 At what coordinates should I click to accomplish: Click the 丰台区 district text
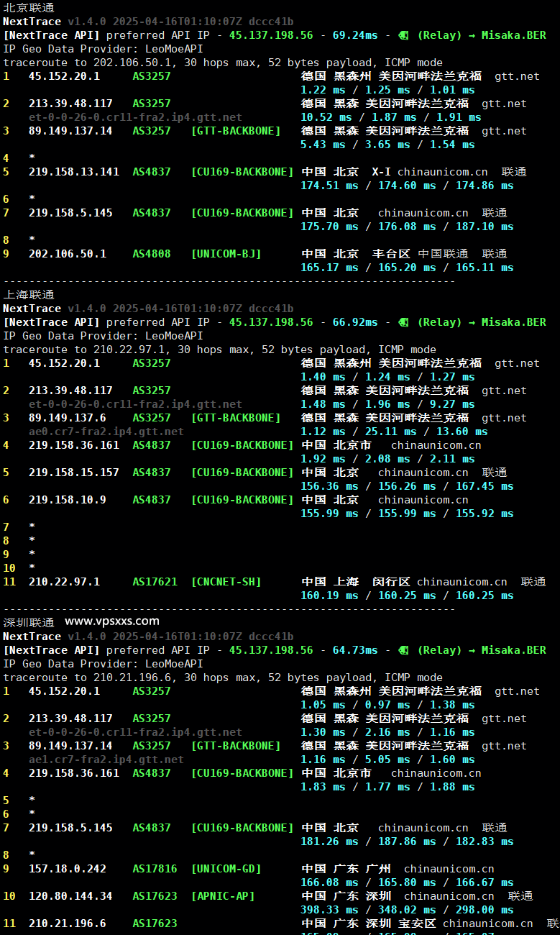pyautogui.click(x=391, y=254)
